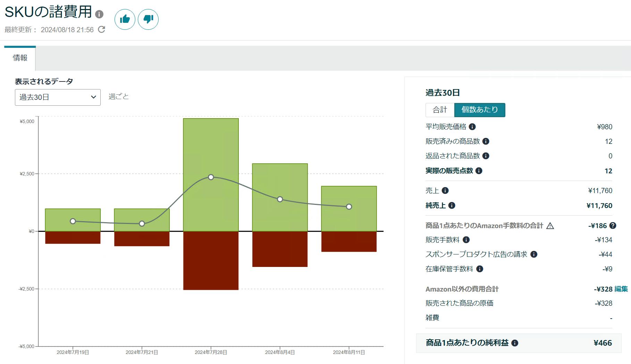Image resolution: width=631 pixels, height=364 pixels.
Task: Click the line data point on 2024年8月11日
Action: point(349,207)
